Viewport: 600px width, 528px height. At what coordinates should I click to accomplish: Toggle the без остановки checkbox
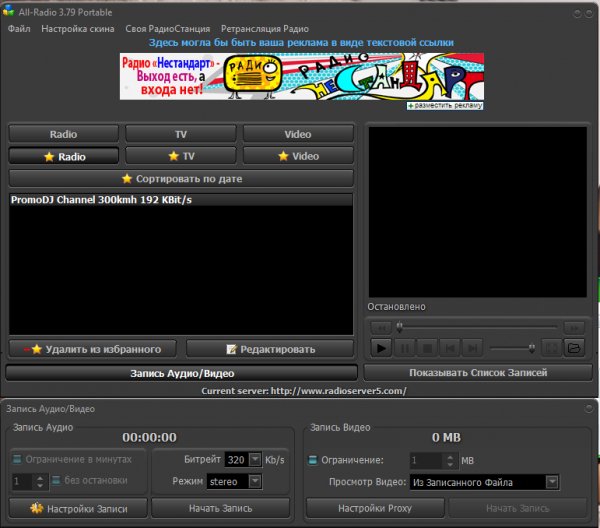56,480
